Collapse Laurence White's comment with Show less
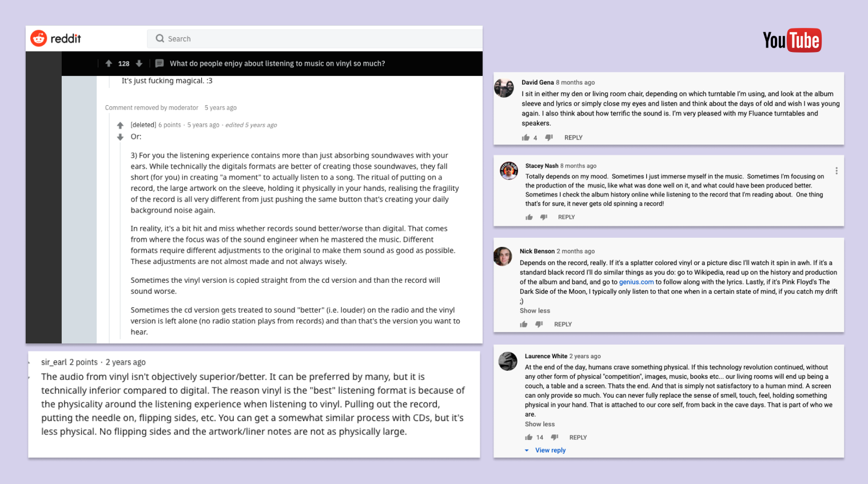Screen dimensions: 868x484 540,424
